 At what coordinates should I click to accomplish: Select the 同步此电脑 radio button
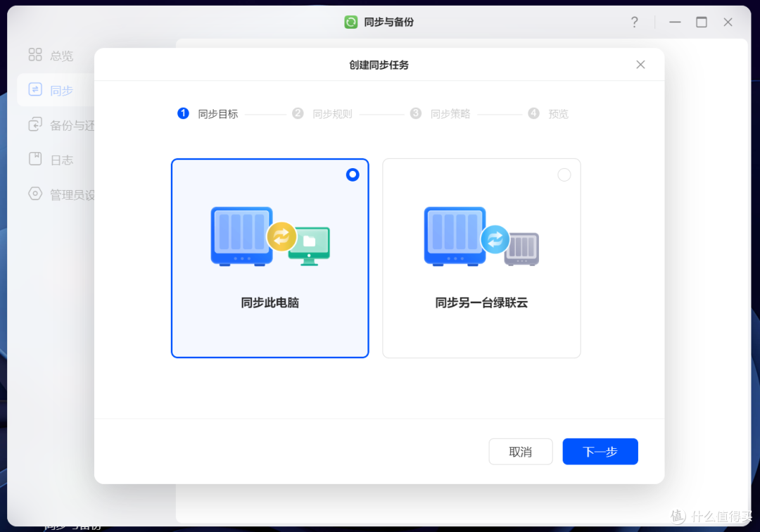(353, 175)
